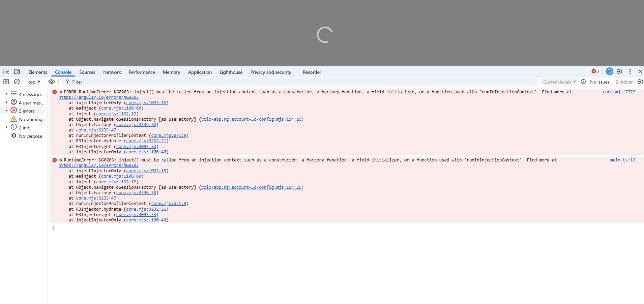644x304 pixels.
Task: Open DevTools settings gear icon
Action: point(619,71)
